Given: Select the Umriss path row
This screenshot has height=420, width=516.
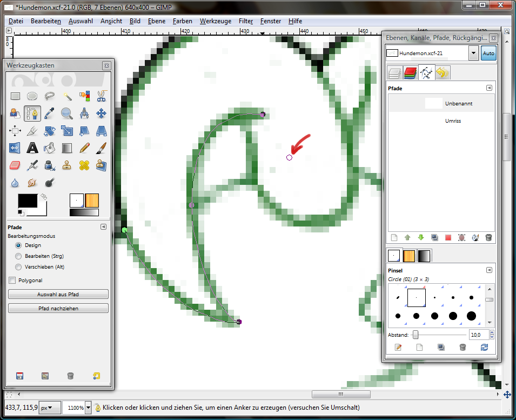Looking at the screenshot, I should (441, 121).
